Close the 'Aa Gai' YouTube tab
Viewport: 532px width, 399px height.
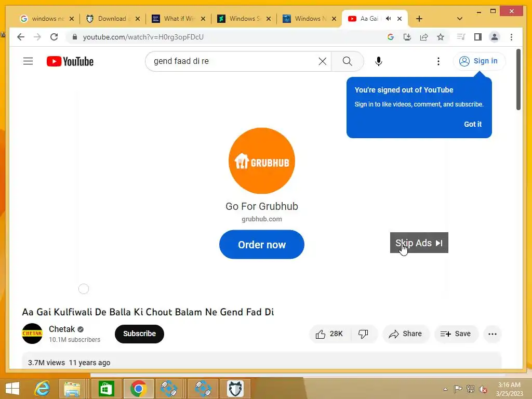[x=400, y=19]
